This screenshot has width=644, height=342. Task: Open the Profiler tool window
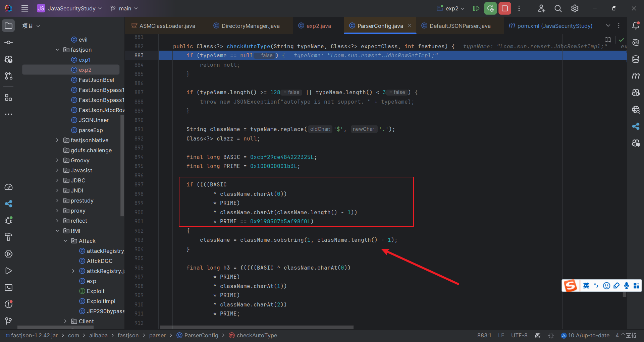(x=9, y=187)
